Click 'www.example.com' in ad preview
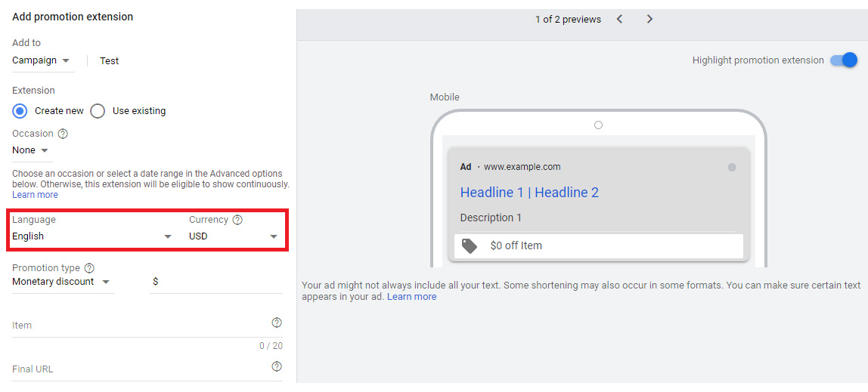Image resolution: width=868 pixels, height=392 pixels. 522,167
